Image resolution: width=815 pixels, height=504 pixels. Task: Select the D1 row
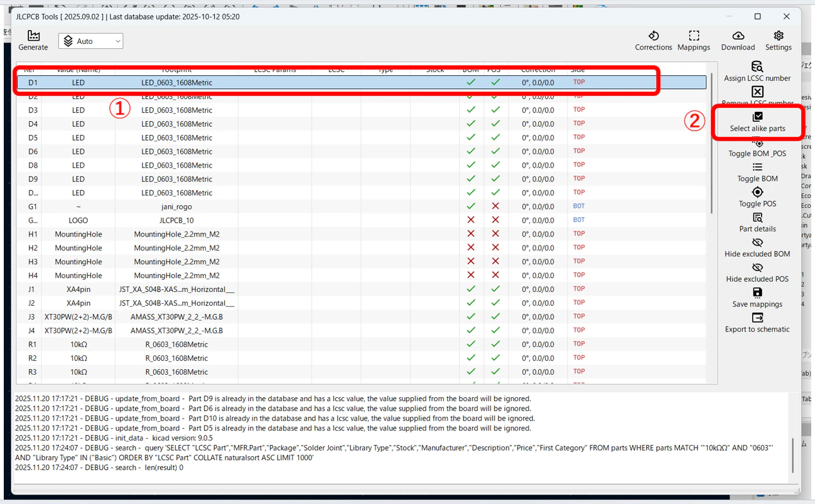361,82
